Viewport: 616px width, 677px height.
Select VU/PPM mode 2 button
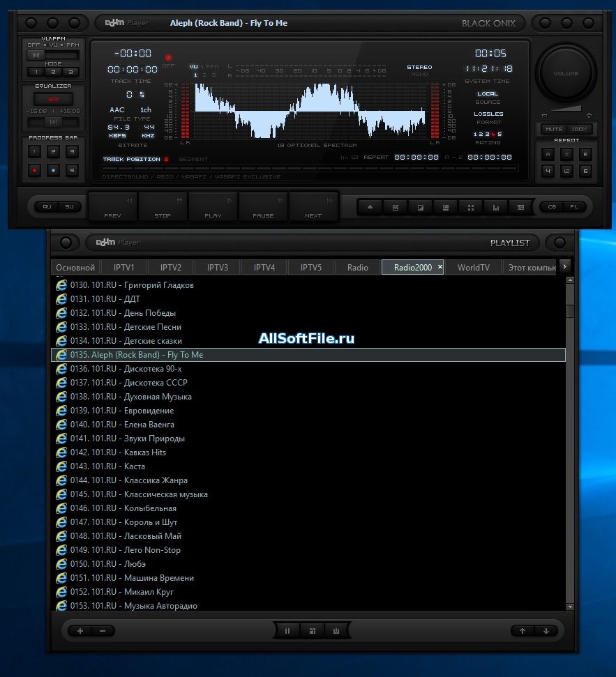(54, 72)
